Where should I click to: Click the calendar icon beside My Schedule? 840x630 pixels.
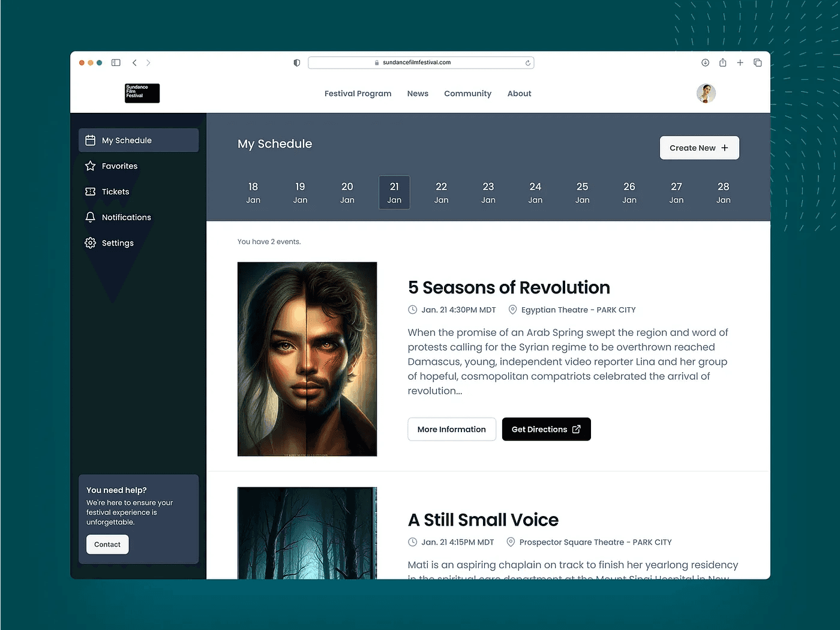point(91,140)
